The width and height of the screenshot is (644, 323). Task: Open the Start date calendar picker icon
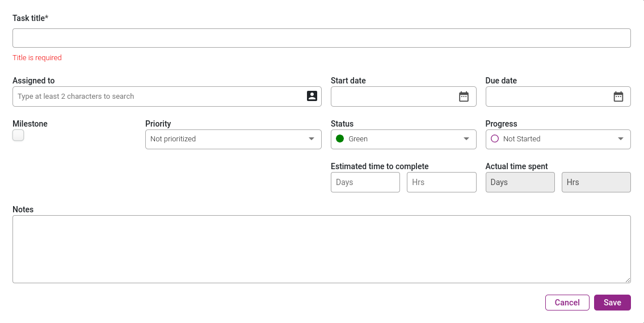tap(464, 97)
